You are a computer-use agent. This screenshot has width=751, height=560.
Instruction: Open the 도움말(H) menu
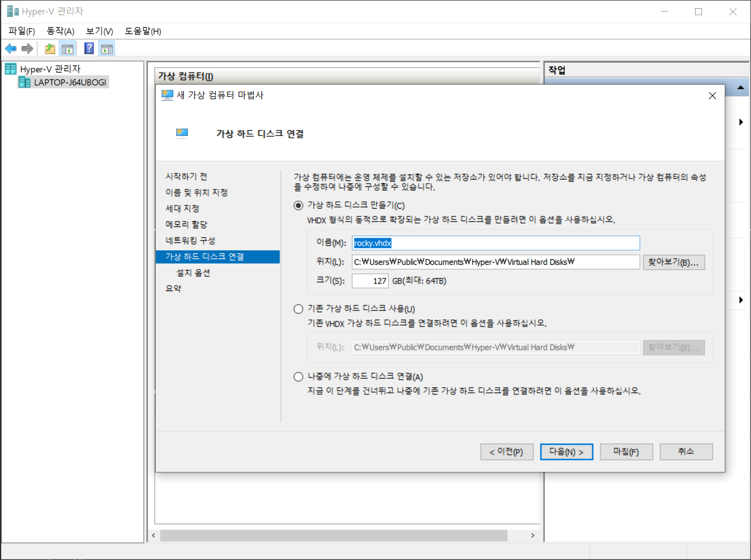[x=143, y=31]
